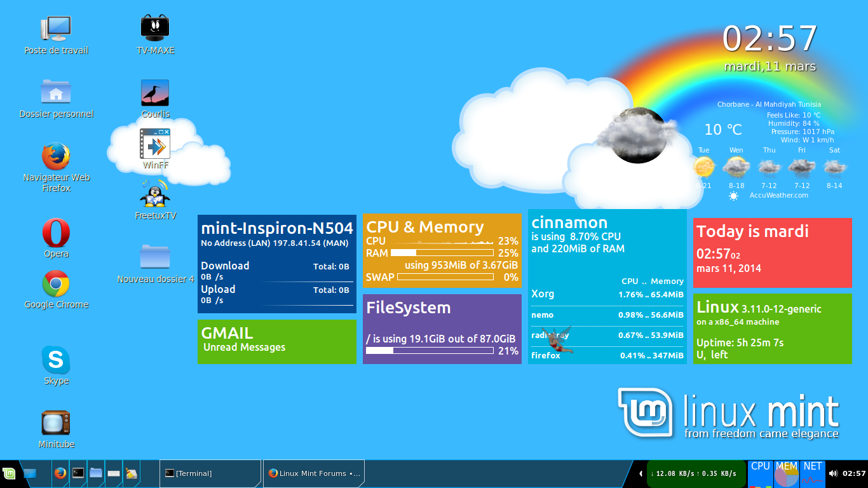Click the CPU usage bar at 23%

click(x=442, y=241)
